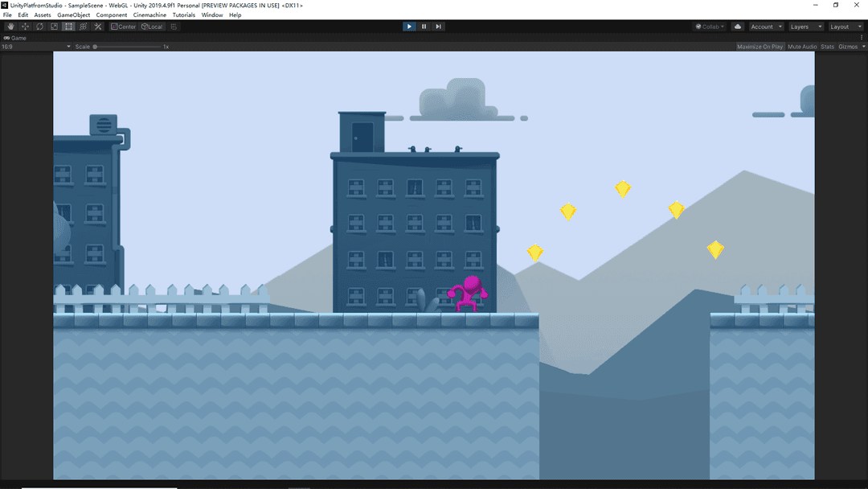Screen dimensions: 868x489
Task: Click the Game view Scale slider
Action: 127,47
